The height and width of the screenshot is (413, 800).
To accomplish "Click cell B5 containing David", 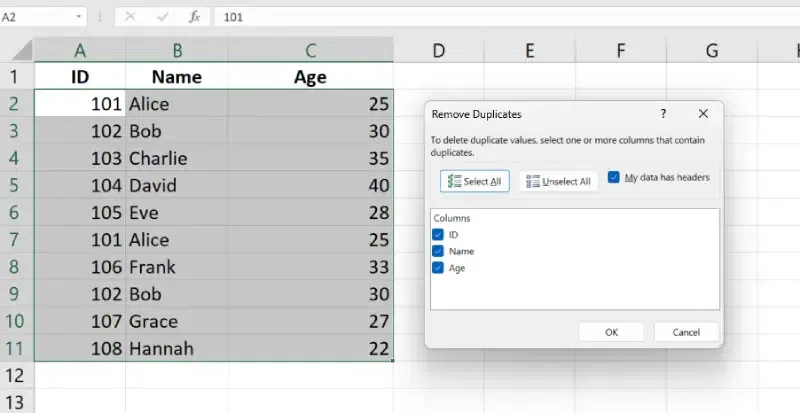I will [177, 185].
